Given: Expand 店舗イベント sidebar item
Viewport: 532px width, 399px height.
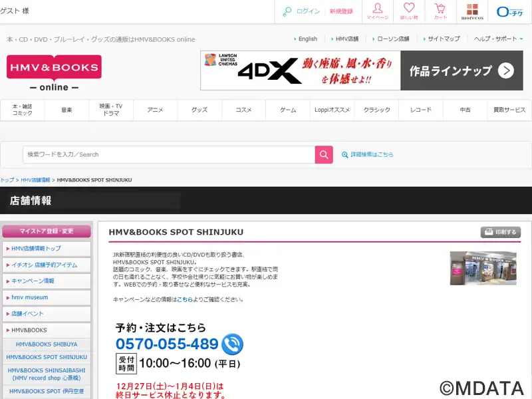Looking at the screenshot, I should [47, 313].
